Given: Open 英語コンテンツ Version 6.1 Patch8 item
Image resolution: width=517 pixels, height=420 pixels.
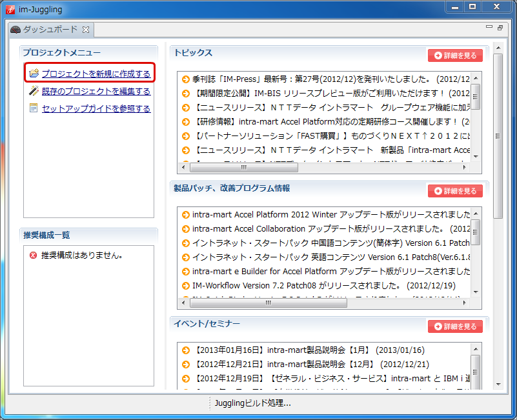Looking at the screenshot, I should [x=330, y=257].
